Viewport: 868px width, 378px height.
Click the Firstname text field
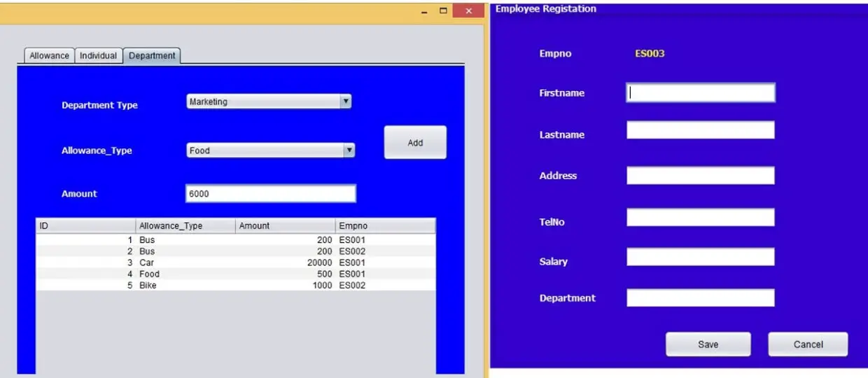click(700, 93)
